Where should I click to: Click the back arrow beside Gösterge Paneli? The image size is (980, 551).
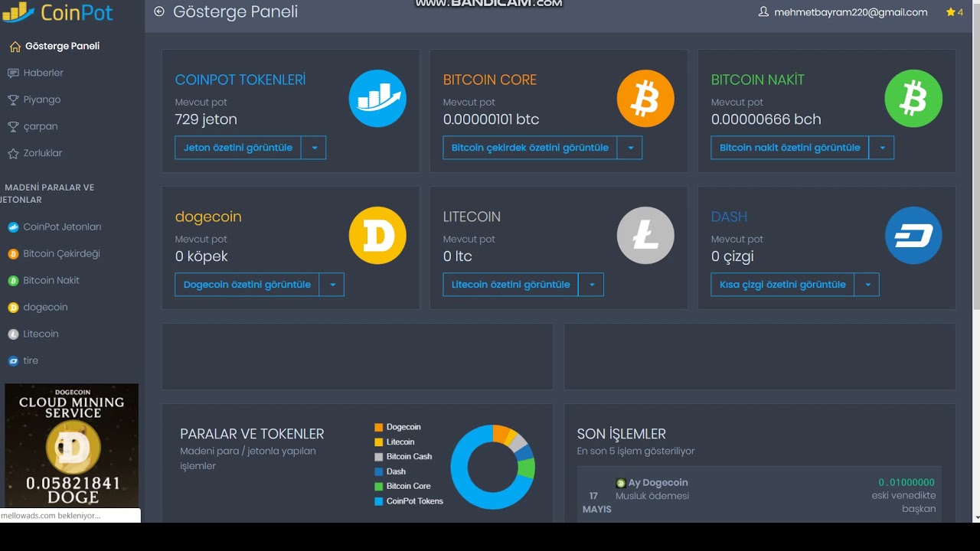click(x=159, y=11)
